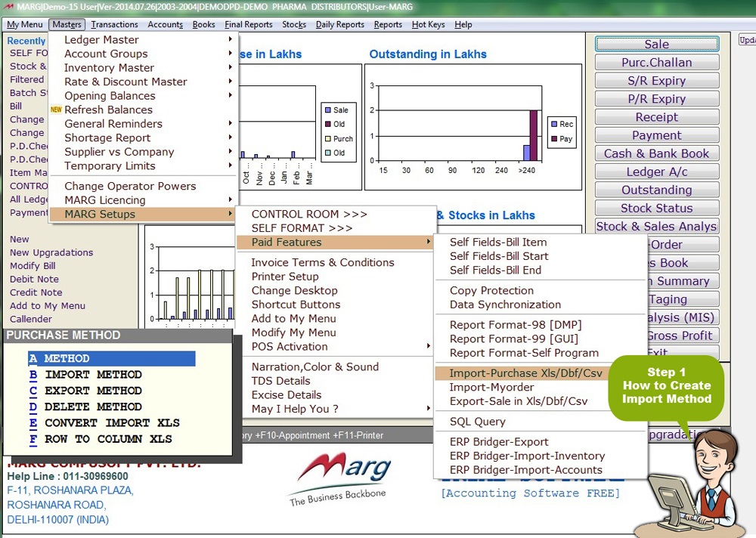The image size is (756, 538).
Task: Select MARG Setups in Masters menu
Action: (143, 214)
